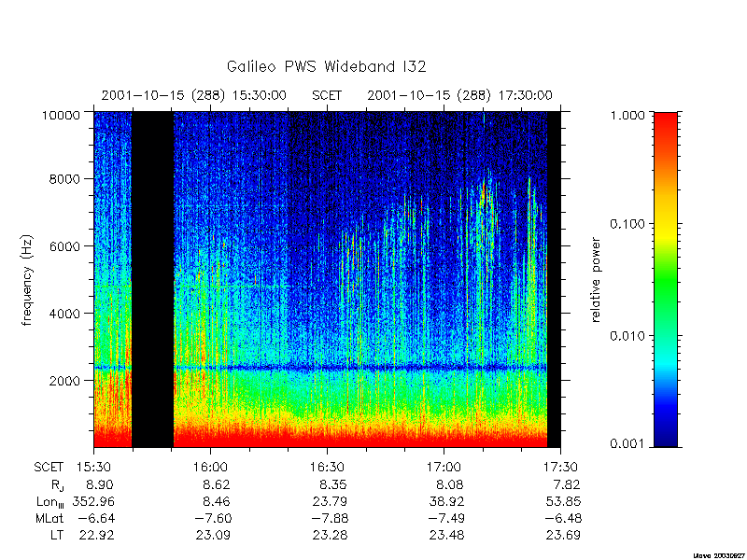Click the "10000" frequency axis label
Image resolution: width=747 pixels, height=560 pixels.
tap(62, 115)
